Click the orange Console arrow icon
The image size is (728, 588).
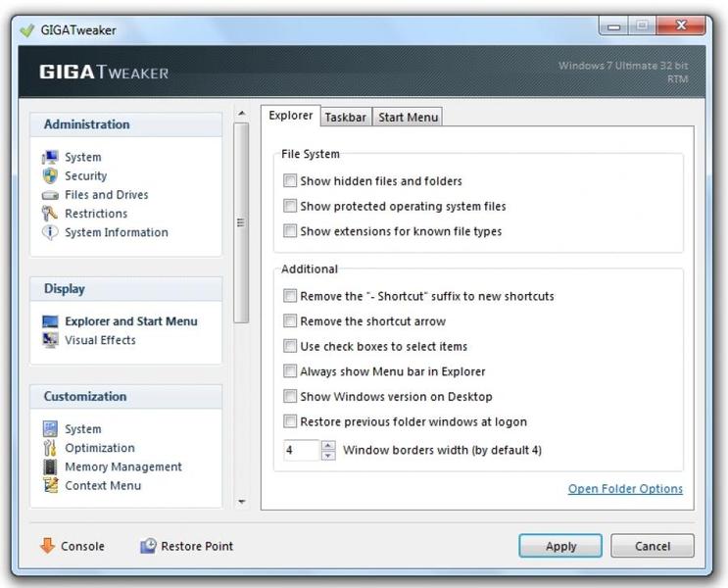pos(47,546)
